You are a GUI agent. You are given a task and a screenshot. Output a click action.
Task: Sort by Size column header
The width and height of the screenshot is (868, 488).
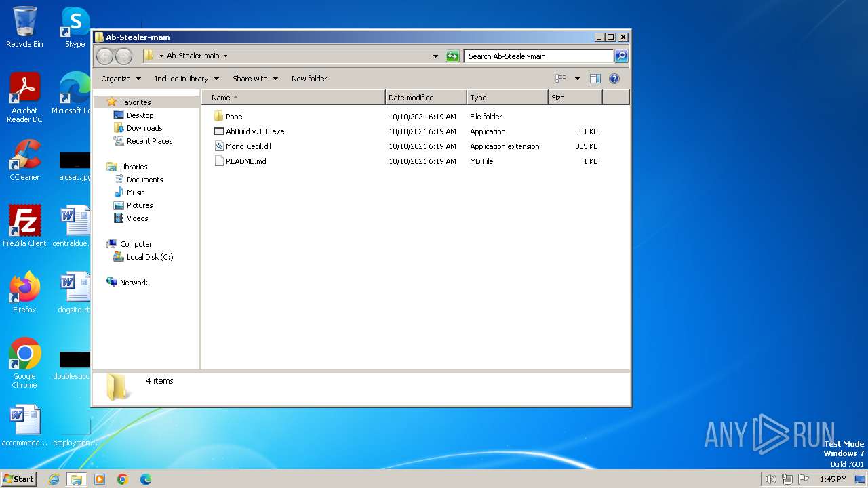(x=575, y=98)
